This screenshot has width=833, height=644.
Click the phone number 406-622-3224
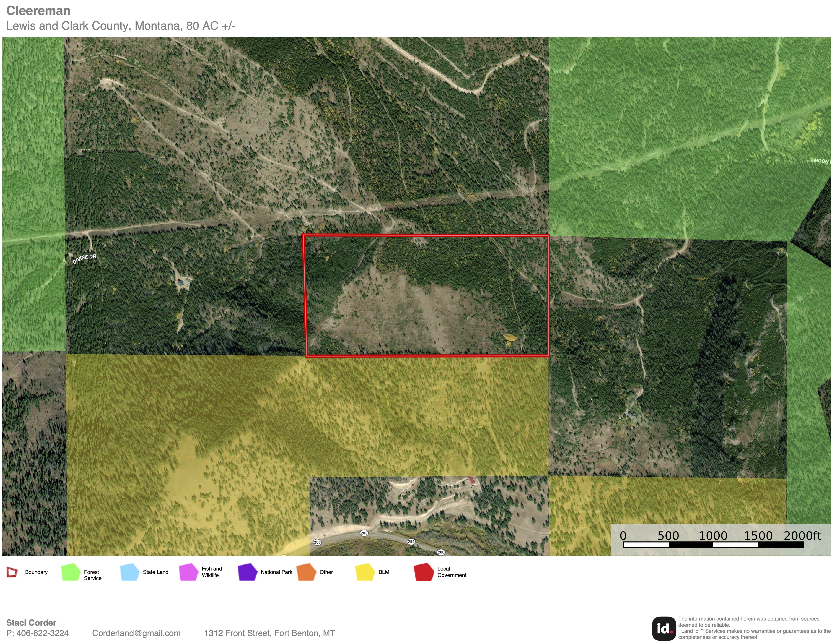(x=42, y=633)
